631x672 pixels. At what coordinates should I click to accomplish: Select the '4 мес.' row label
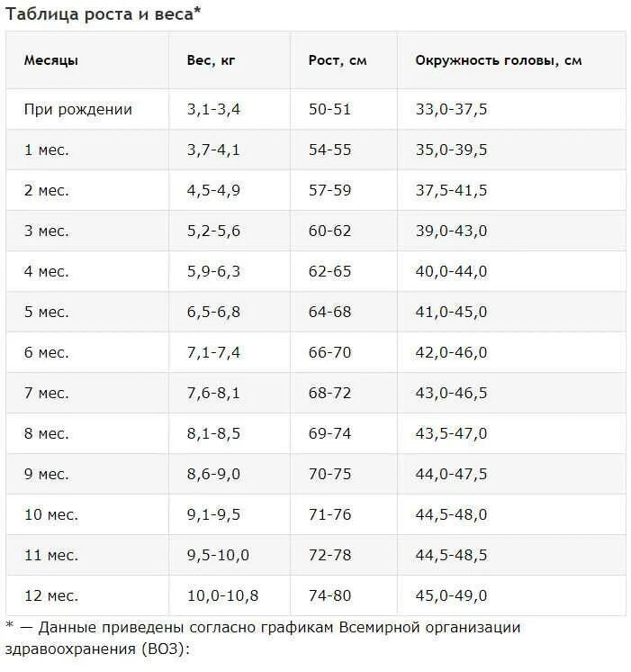[x=46, y=271]
